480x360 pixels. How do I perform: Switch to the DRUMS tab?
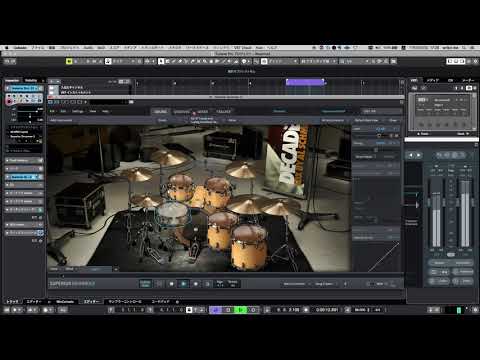pos(161,112)
